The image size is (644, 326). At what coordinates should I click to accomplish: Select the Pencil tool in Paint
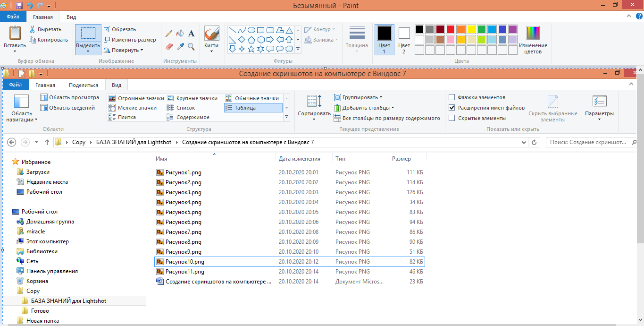(x=169, y=34)
